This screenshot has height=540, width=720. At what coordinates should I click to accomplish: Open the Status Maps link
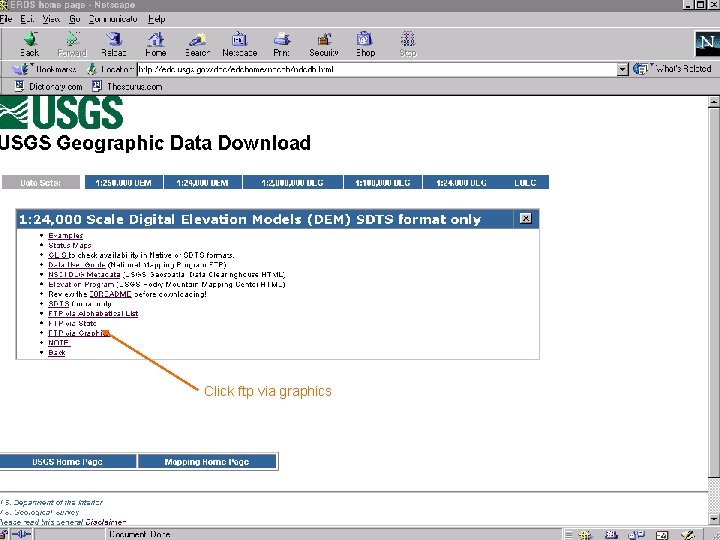(x=70, y=245)
